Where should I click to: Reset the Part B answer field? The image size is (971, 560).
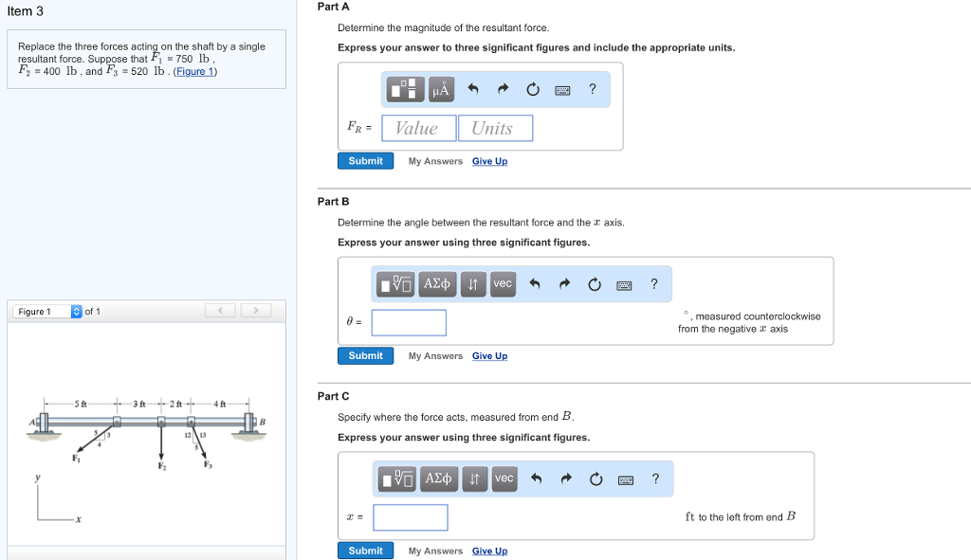pyautogui.click(x=595, y=284)
